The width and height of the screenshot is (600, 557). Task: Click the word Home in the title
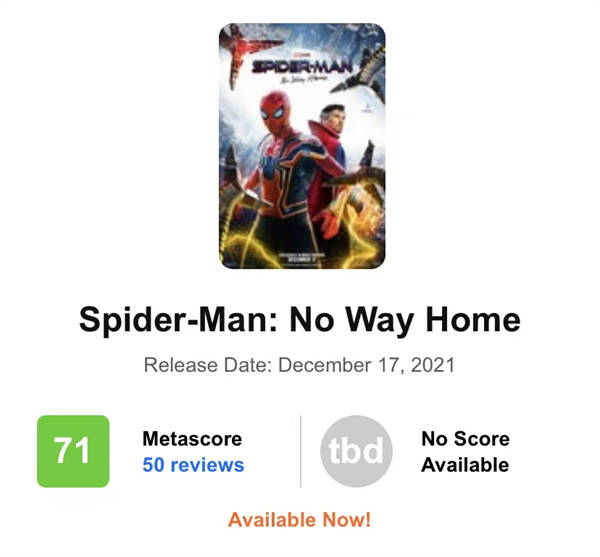pyautogui.click(x=473, y=320)
